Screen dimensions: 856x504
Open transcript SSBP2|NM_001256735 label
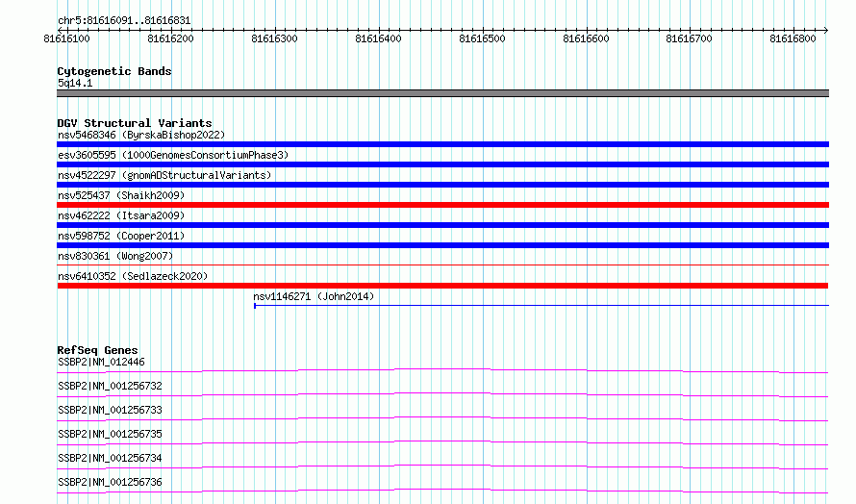110,434
